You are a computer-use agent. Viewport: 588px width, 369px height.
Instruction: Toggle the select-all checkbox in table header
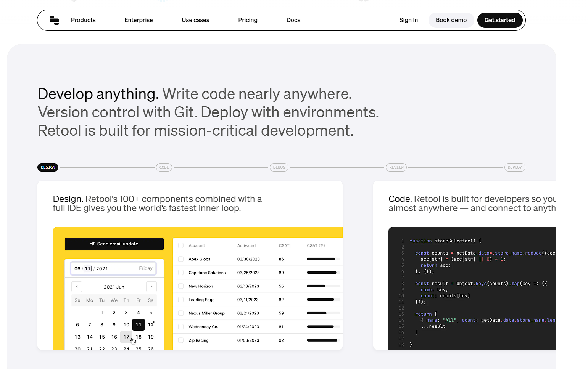(x=181, y=245)
